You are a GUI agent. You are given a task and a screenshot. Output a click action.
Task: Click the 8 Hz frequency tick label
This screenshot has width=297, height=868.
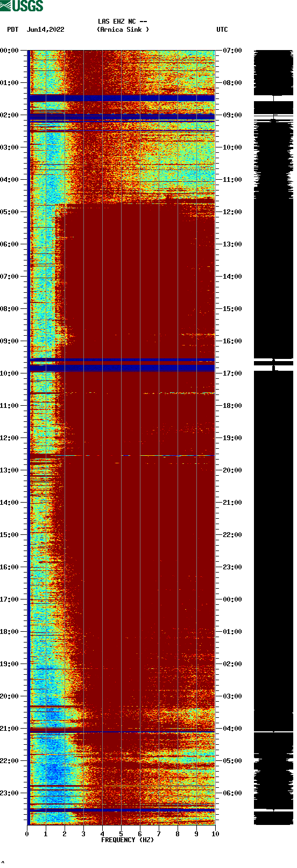[x=178, y=834]
